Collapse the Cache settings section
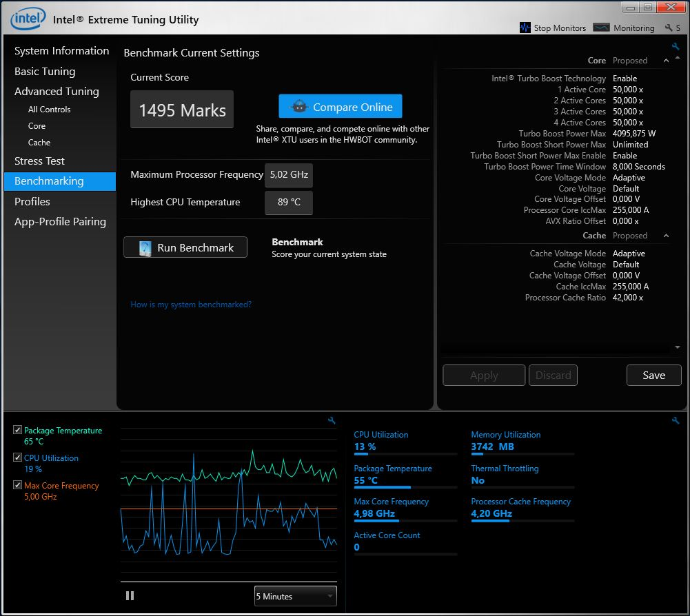Viewport: 690px width, 616px height. (x=666, y=236)
